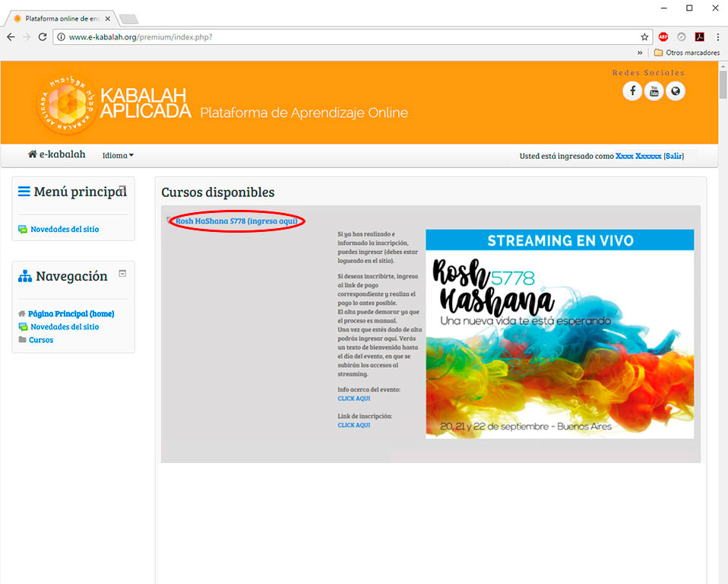728x584 pixels.
Task: Maximize the browser window
Action: 689,8
